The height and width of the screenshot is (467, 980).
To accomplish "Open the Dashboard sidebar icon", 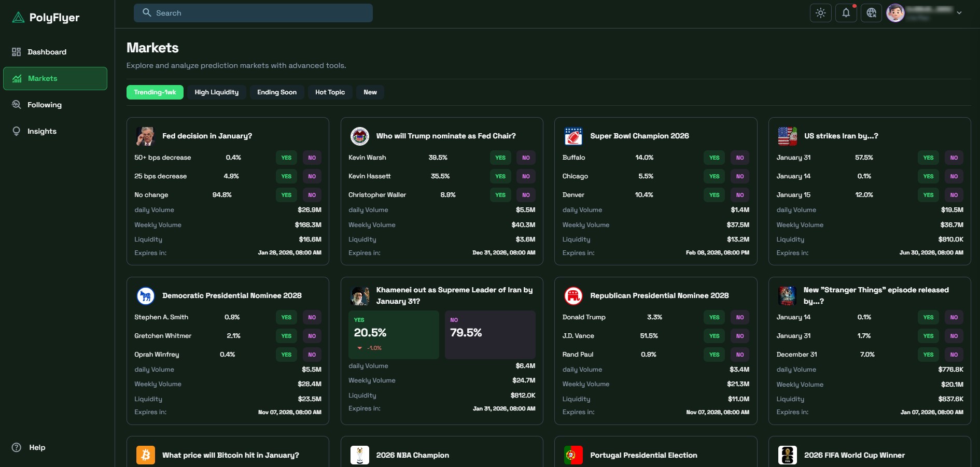I will (16, 52).
